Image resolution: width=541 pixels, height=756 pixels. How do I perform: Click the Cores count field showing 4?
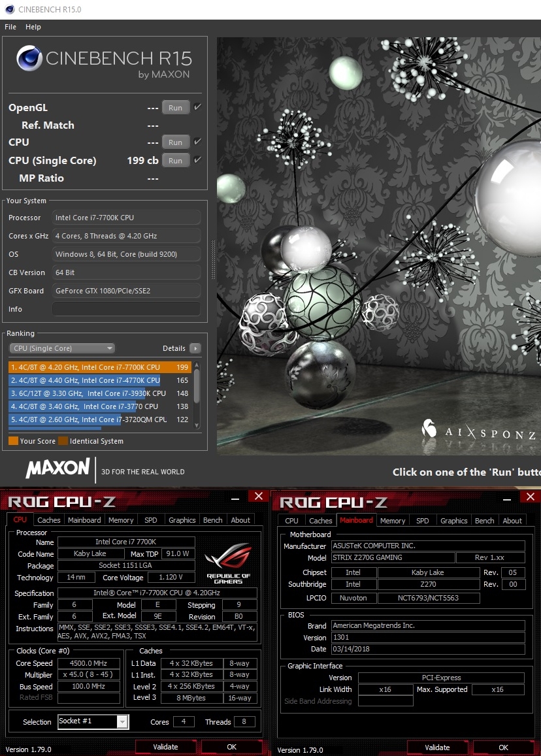184,722
